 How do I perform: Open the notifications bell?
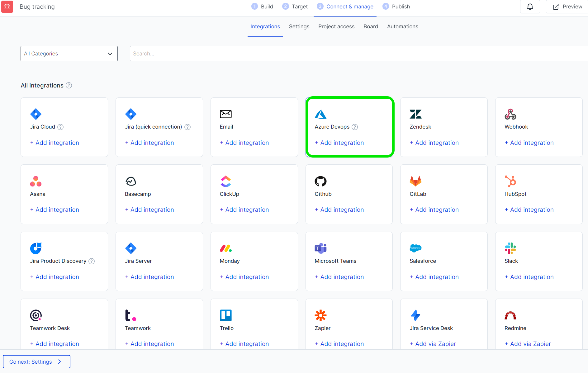pos(530,7)
